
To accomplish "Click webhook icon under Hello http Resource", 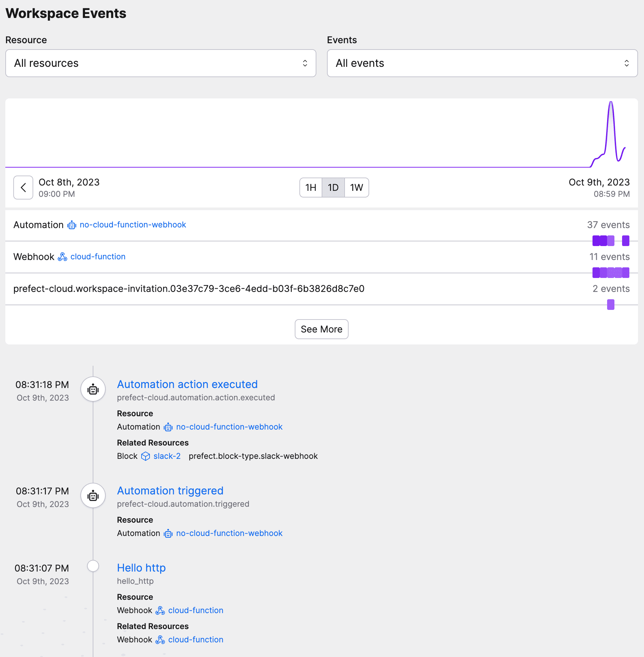I will click(x=160, y=610).
